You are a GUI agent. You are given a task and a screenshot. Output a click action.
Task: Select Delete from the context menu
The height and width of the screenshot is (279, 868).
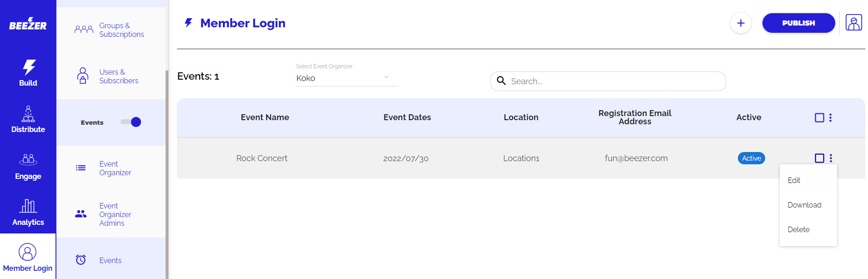(798, 230)
